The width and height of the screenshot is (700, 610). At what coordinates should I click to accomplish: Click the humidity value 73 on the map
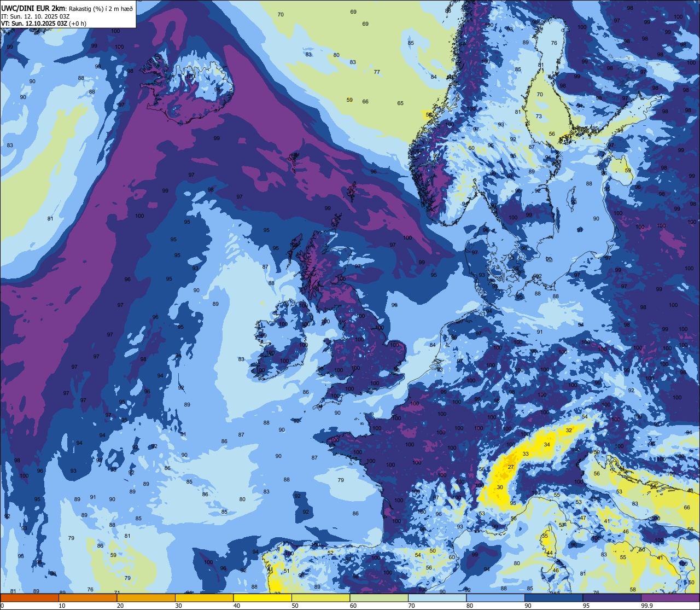(539, 116)
